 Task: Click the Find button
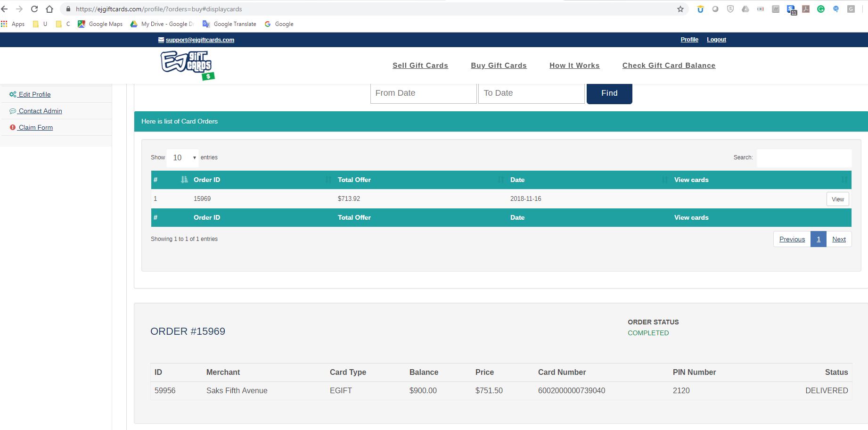point(609,93)
